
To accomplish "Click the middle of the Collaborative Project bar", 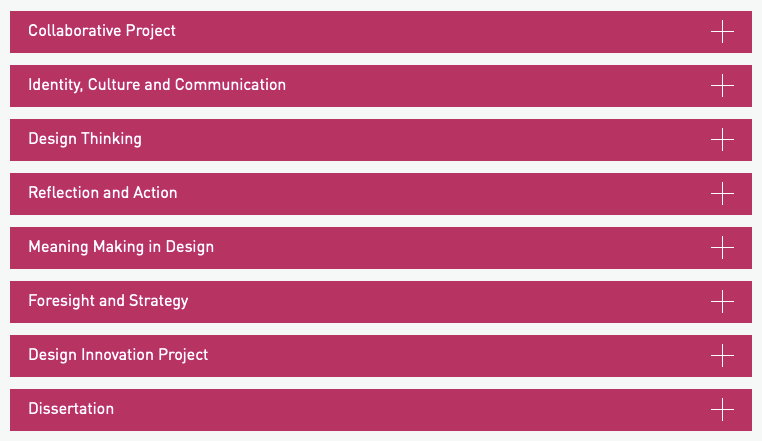I will (x=380, y=32).
